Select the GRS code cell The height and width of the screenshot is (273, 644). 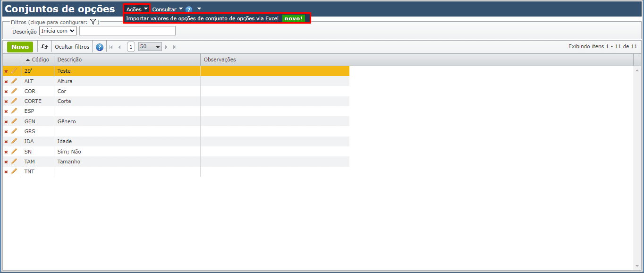(37, 131)
